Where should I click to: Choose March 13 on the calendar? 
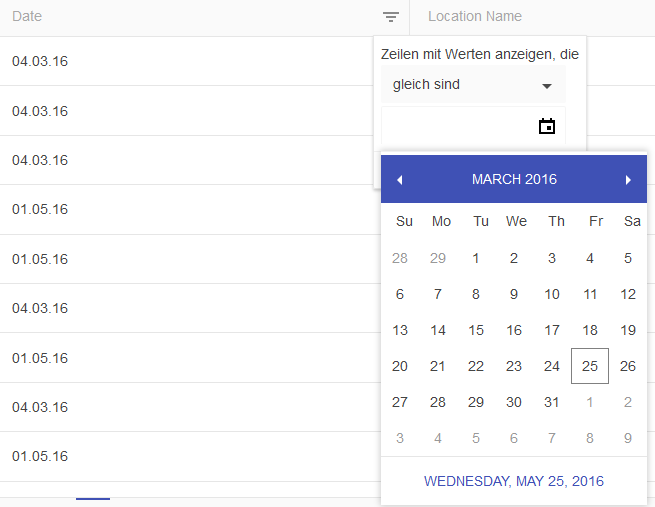click(x=400, y=330)
